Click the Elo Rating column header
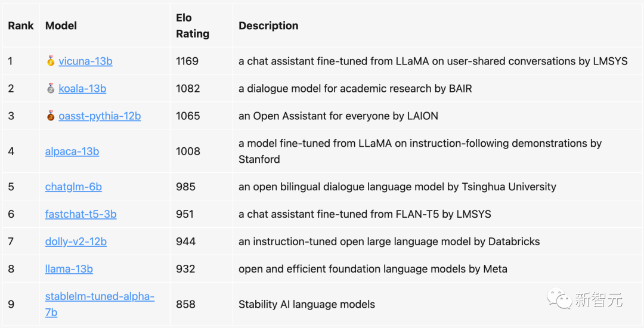 [x=193, y=26]
